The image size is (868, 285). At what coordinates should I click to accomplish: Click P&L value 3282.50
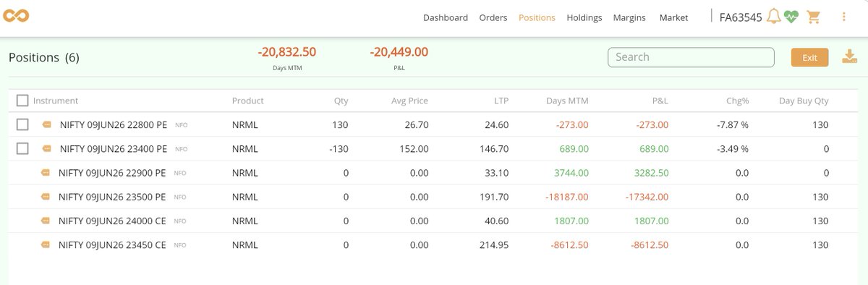[651, 174]
